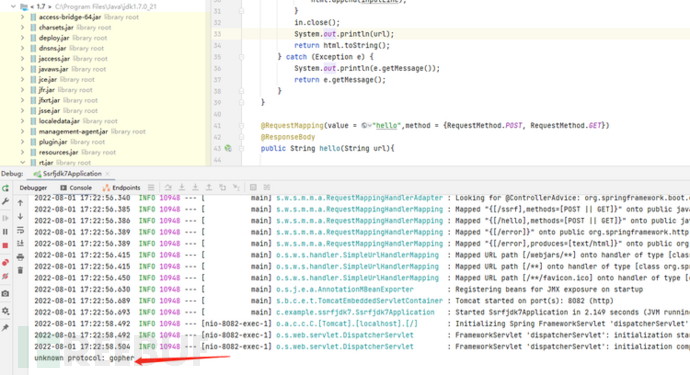Click "Tomcat started on port(s): 8082" message

tap(534, 301)
